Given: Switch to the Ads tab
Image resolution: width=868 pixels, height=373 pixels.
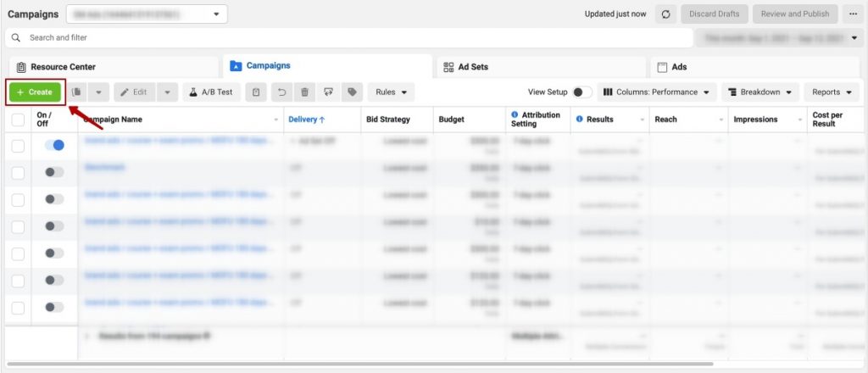Looking at the screenshot, I should [755, 67].
